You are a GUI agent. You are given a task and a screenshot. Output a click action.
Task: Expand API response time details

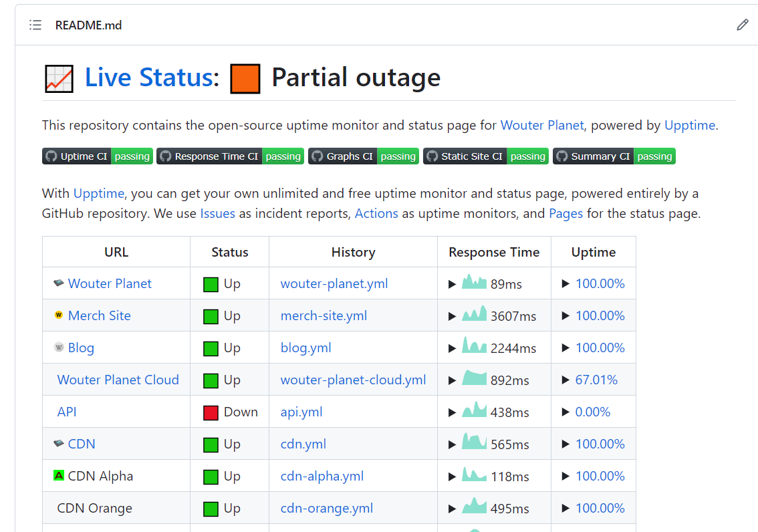pyautogui.click(x=452, y=411)
